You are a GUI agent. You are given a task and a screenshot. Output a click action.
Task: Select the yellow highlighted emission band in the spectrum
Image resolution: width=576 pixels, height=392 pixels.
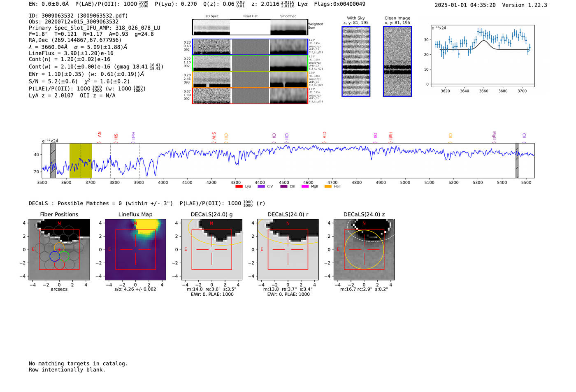click(81, 161)
